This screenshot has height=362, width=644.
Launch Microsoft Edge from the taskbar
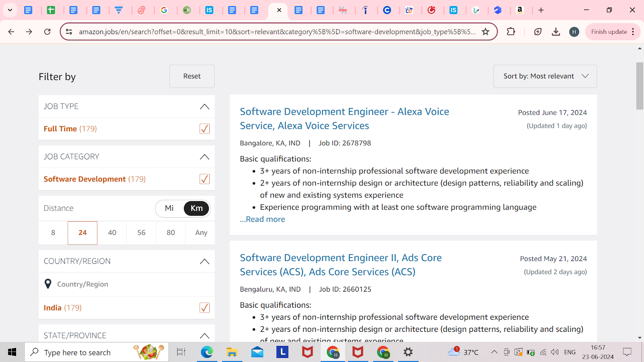(207, 352)
